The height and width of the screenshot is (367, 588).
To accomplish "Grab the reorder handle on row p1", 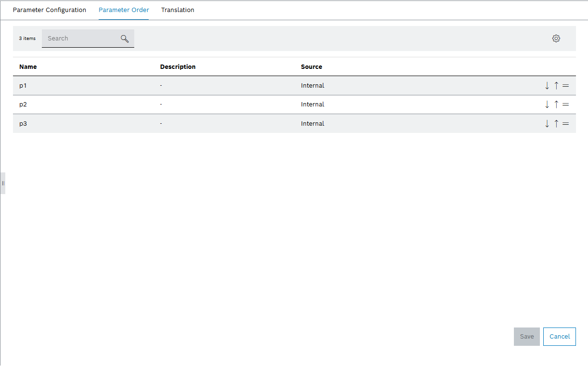I will (565, 85).
